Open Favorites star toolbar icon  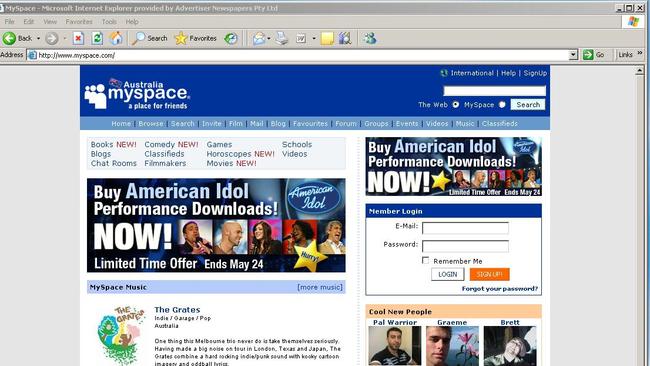(181, 39)
